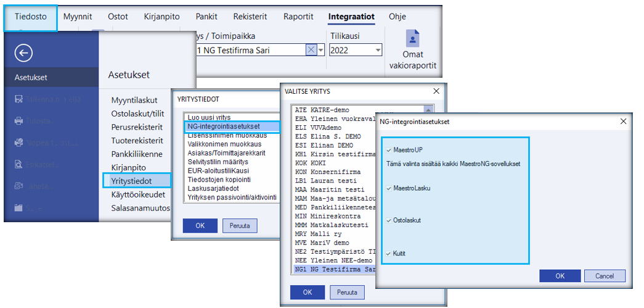Click Peruuta in Yritystiedot dialog
Screen dimensions: 644x308
coord(240,225)
